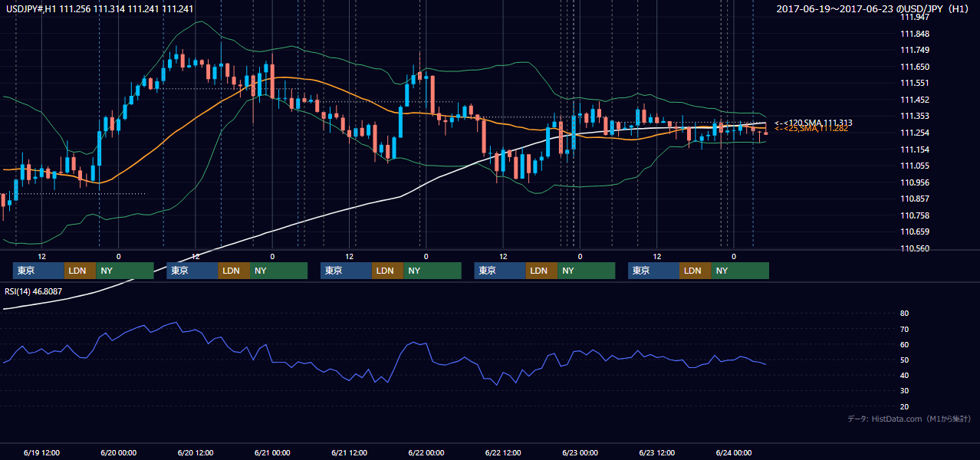Click RSI axis level 30
Viewport: 980px width, 460px height.
[904, 391]
